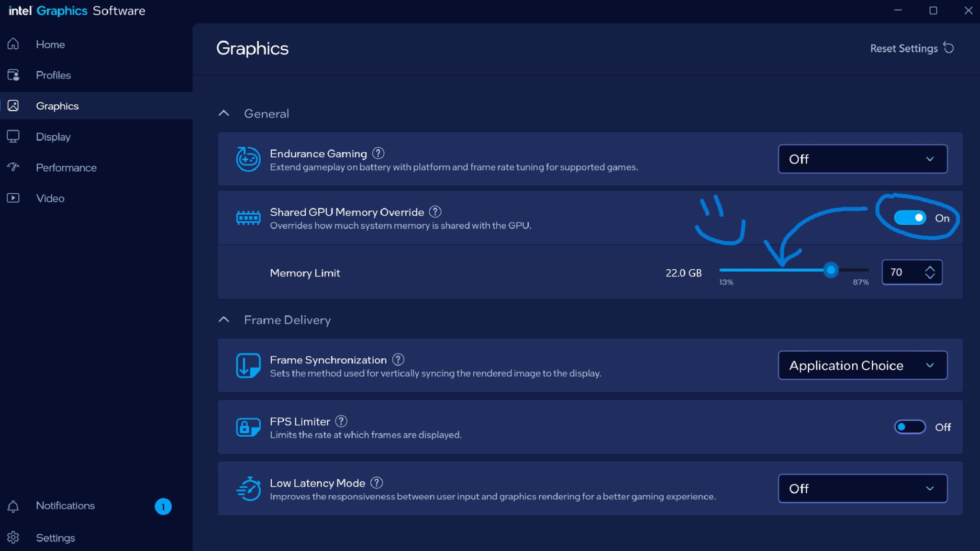Go to the Graphics tab in sidebar
This screenshot has height=551, width=980.
coord(57,106)
